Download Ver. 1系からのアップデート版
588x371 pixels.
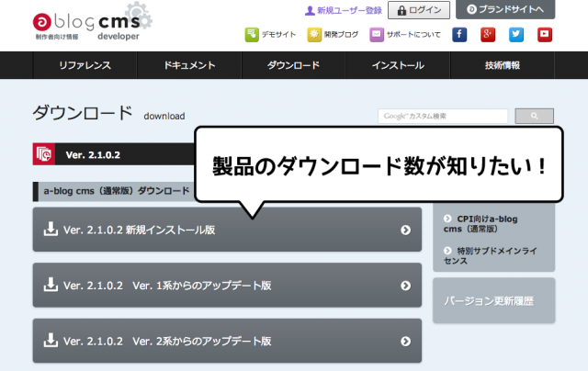tap(227, 286)
